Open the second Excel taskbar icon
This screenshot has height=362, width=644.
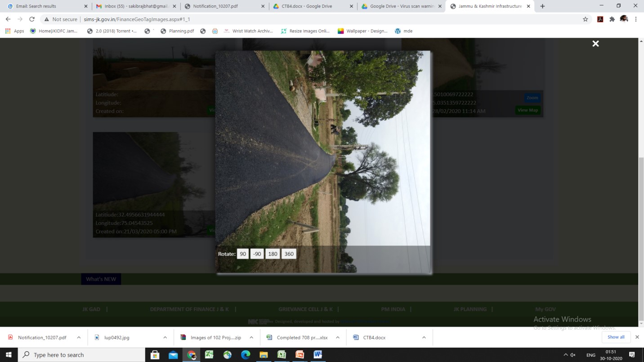[282, 355]
